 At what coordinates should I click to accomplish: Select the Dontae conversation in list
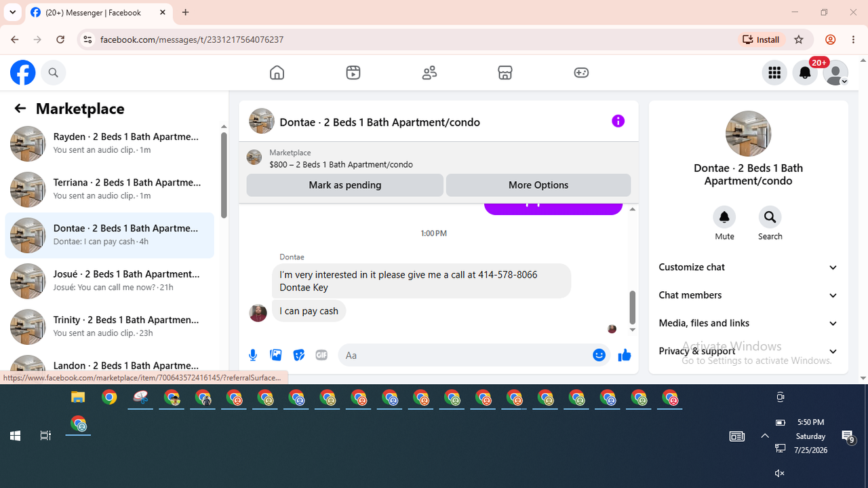point(110,235)
